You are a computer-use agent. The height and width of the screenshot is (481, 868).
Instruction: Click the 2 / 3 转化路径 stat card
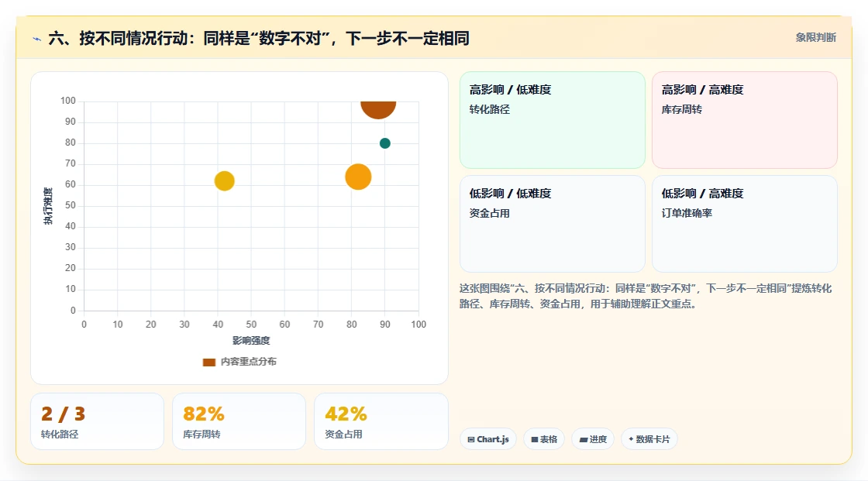coord(98,421)
